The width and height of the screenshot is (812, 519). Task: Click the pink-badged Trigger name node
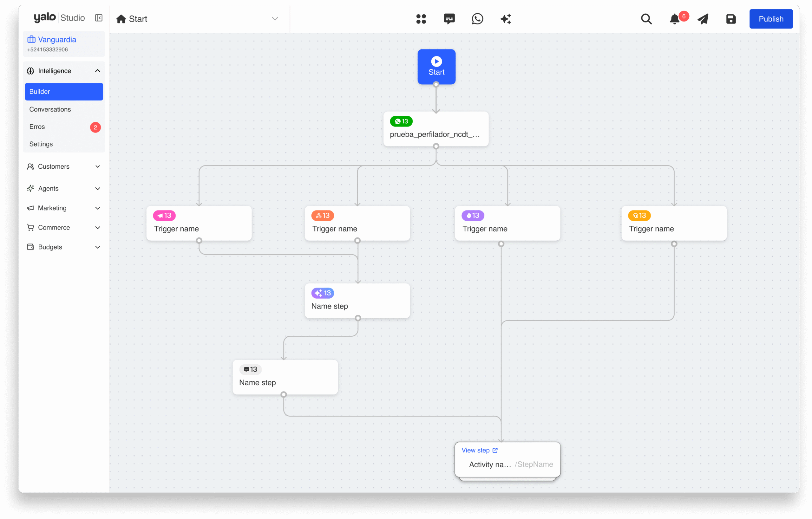199,223
